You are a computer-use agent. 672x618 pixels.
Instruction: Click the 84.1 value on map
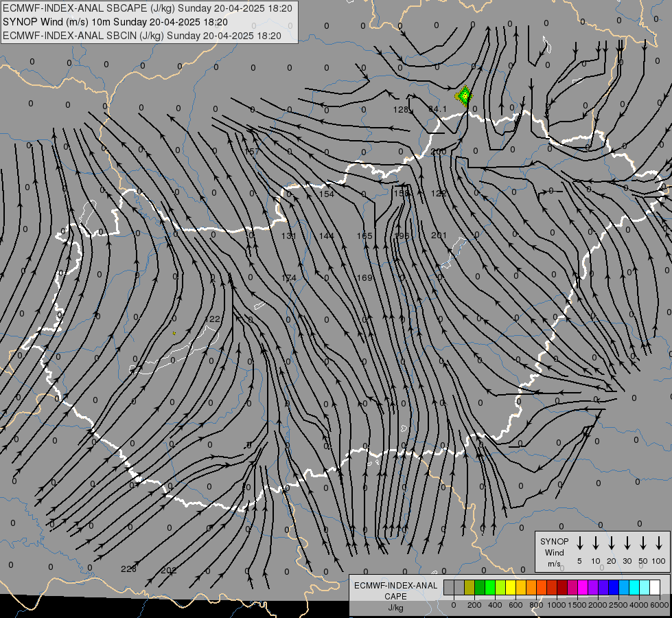pyautogui.click(x=437, y=109)
